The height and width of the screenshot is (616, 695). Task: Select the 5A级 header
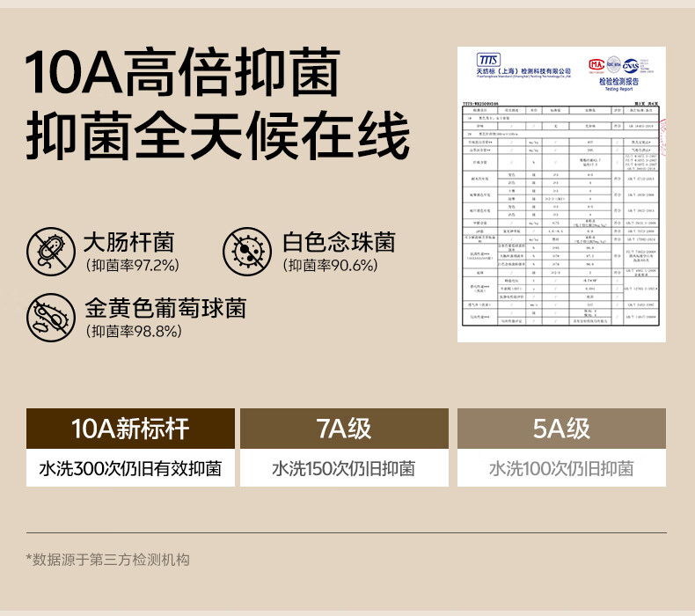click(x=561, y=429)
